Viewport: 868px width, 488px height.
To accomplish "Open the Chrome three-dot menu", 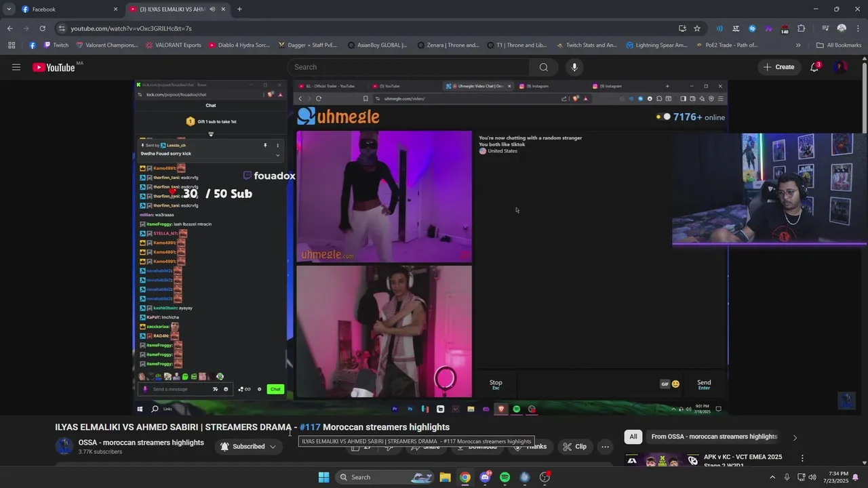I will coord(857,28).
